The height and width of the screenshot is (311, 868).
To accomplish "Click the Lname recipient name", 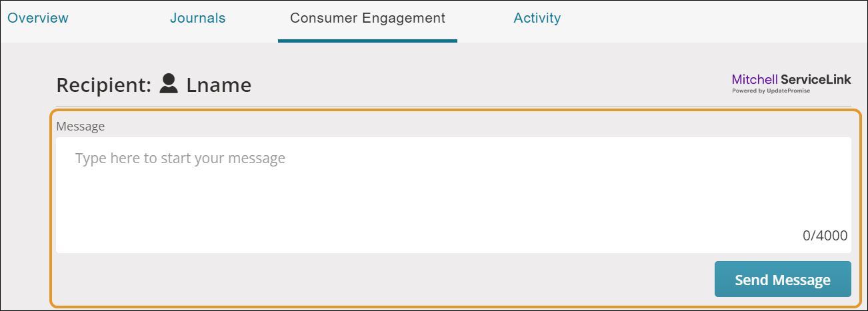I will click(x=219, y=85).
